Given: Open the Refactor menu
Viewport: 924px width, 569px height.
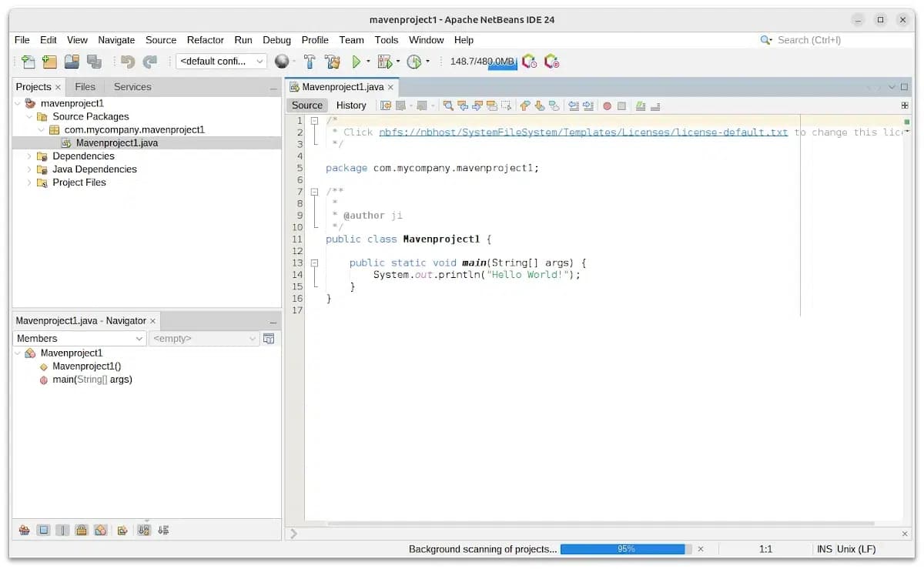Looking at the screenshot, I should tap(206, 40).
